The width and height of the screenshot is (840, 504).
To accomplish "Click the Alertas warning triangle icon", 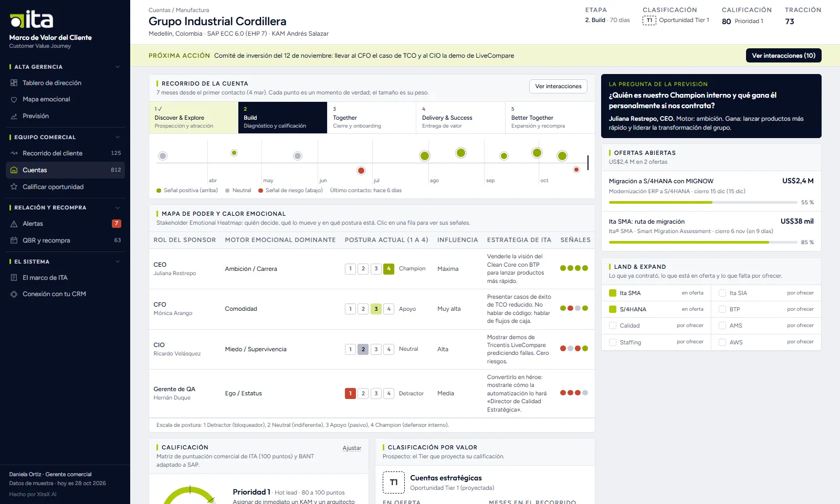I will coord(14,224).
